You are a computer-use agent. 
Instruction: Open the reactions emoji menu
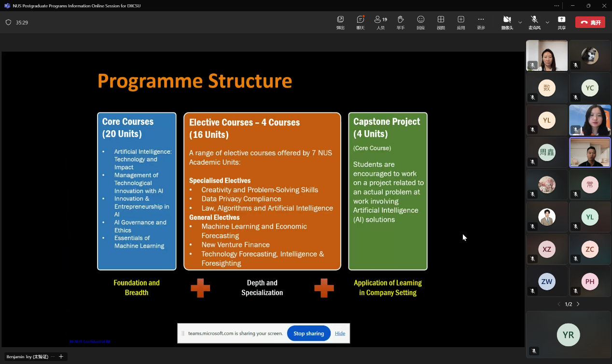[x=420, y=22]
